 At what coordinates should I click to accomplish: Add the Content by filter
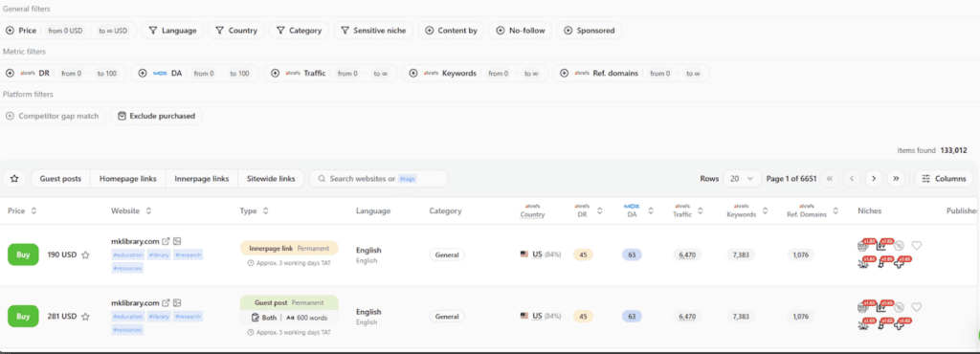[451, 30]
